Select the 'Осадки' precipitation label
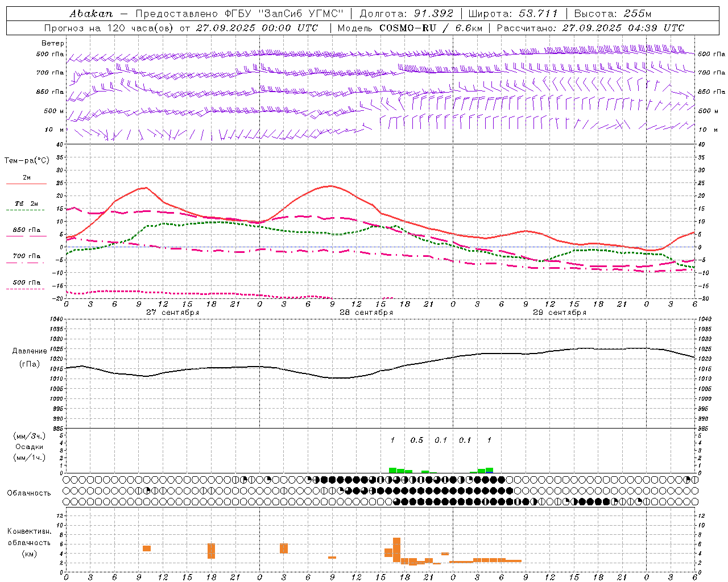 pyautogui.click(x=30, y=447)
